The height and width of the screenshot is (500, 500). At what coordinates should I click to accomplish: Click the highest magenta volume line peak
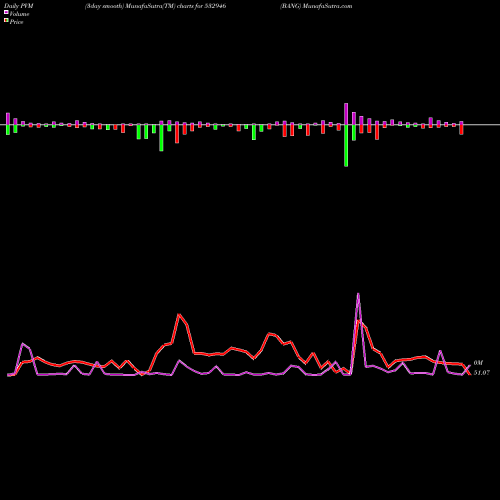[358, 294]
